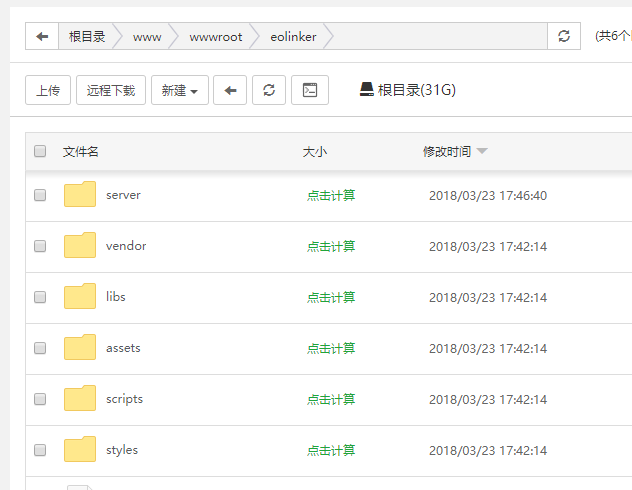Calculate size of libs folder
This screenshot has width=632, height=490.
pyautogui.click(x=331, y=297)
